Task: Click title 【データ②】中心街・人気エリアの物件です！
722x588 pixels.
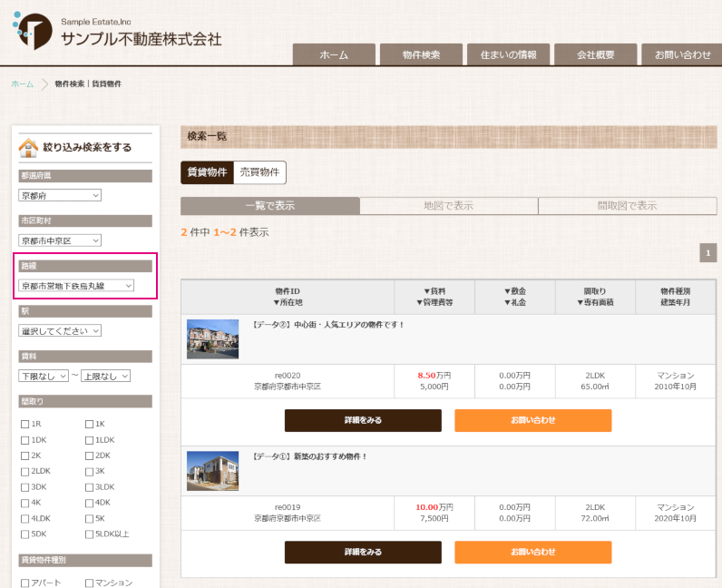Action: point(328,325)
